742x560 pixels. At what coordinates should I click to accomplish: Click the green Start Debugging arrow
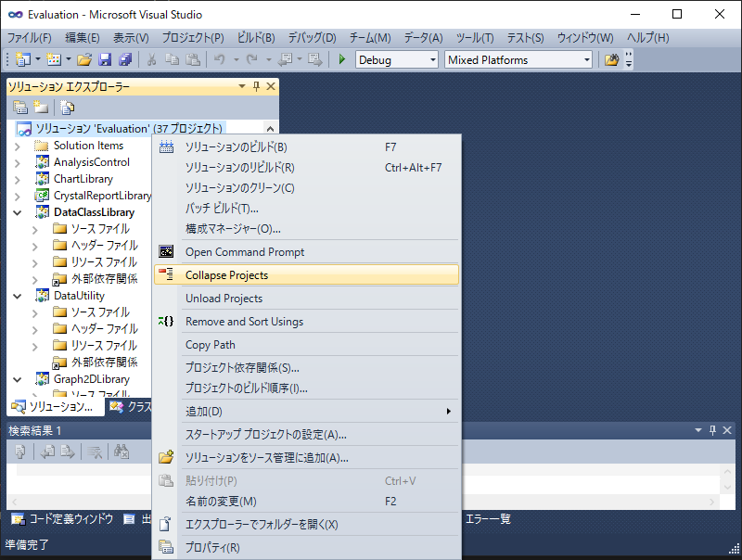pyautogui.click(x=341, y=59)
